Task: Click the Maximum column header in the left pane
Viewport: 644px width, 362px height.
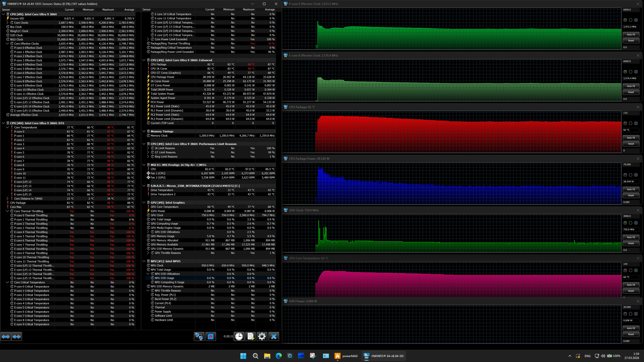Action: (x=108, y=10)
